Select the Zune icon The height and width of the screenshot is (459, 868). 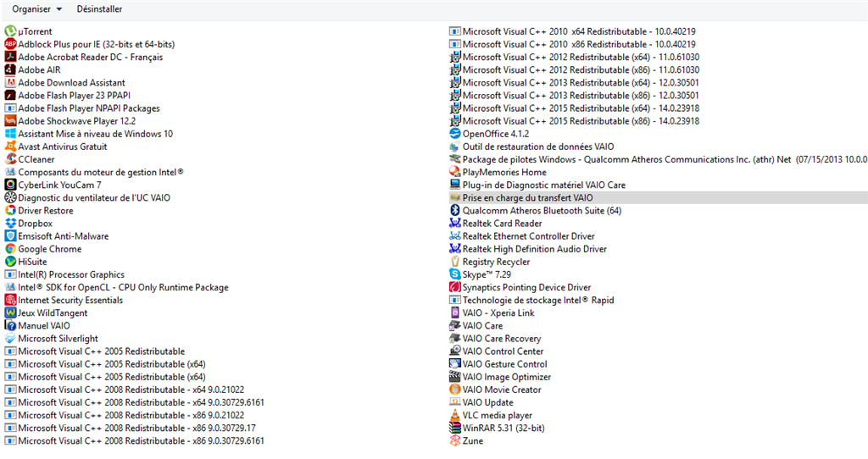click(x=454, y=440)
